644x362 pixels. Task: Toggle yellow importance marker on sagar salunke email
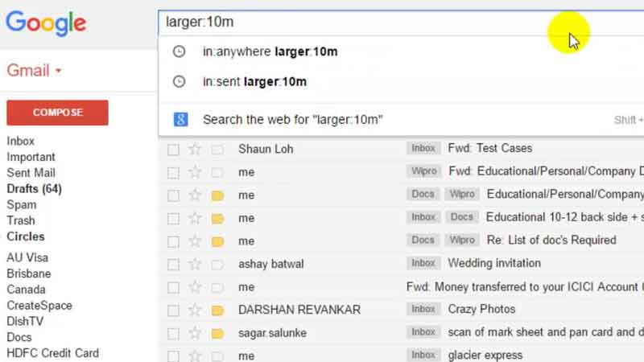pyautogui.click(x=217, y=333)
